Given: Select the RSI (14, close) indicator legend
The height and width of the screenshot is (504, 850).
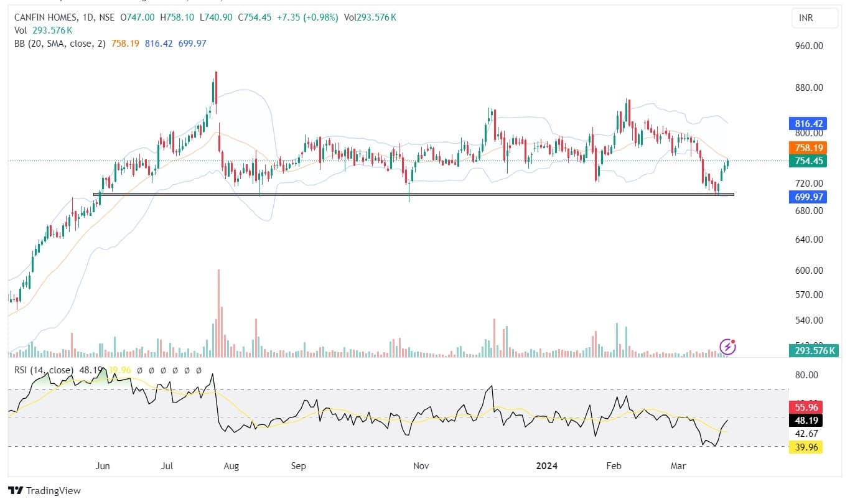Looking at the screenshot, I should coord(43,370).
